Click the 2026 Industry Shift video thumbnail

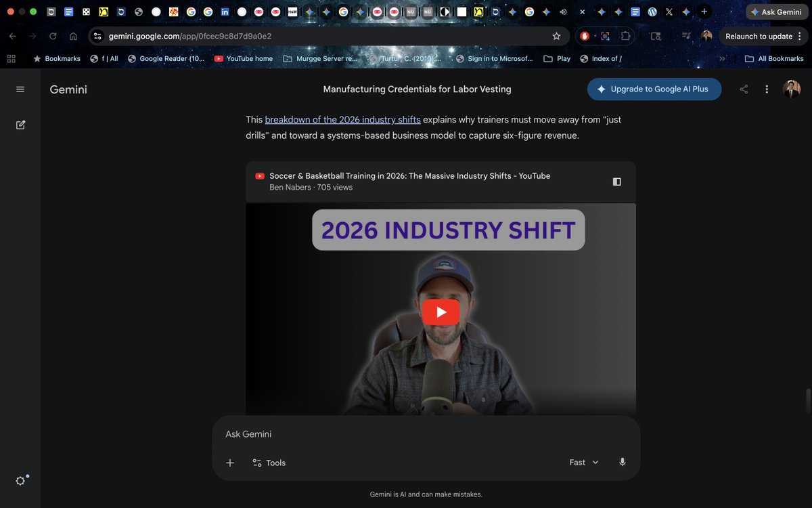pos(441,309)
